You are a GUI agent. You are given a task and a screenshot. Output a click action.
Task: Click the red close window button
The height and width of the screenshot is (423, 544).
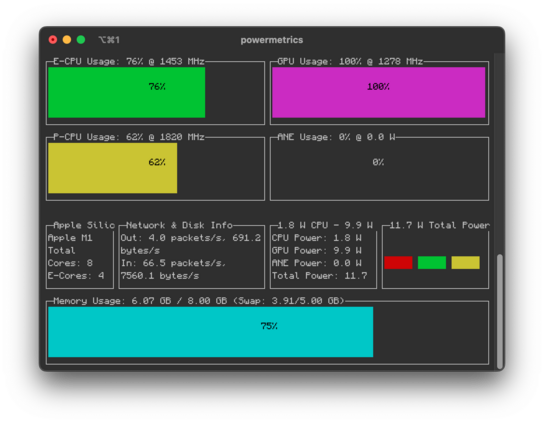(53, 40)
